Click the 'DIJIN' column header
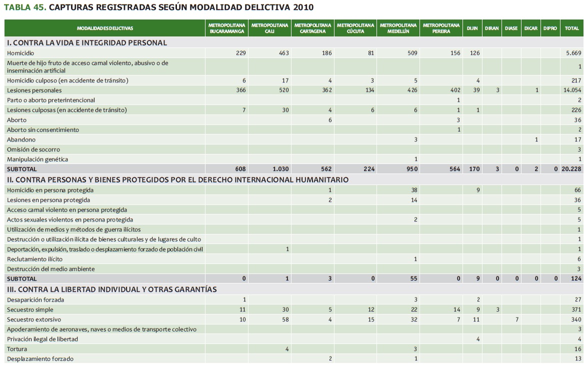The image size is (588, 365). pyautogui.click(x=472, y=28)
